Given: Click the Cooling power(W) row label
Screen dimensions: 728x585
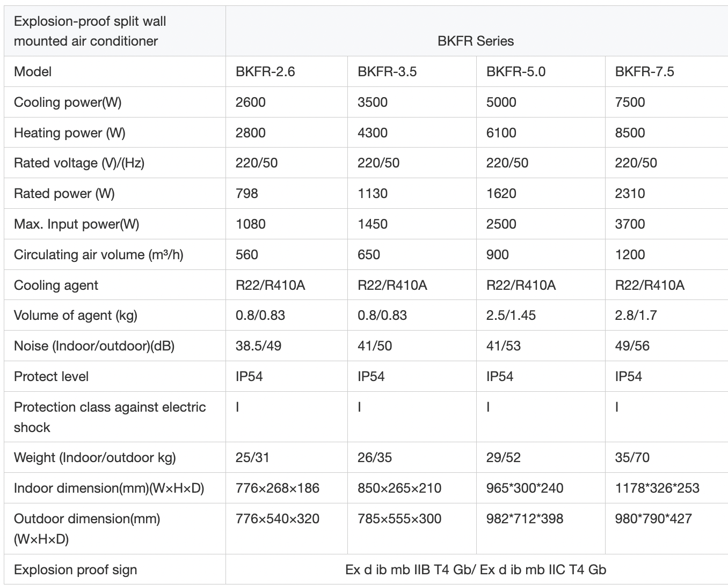Looking at the screenshot, I should pyautogui.click(x=68, y=102).
